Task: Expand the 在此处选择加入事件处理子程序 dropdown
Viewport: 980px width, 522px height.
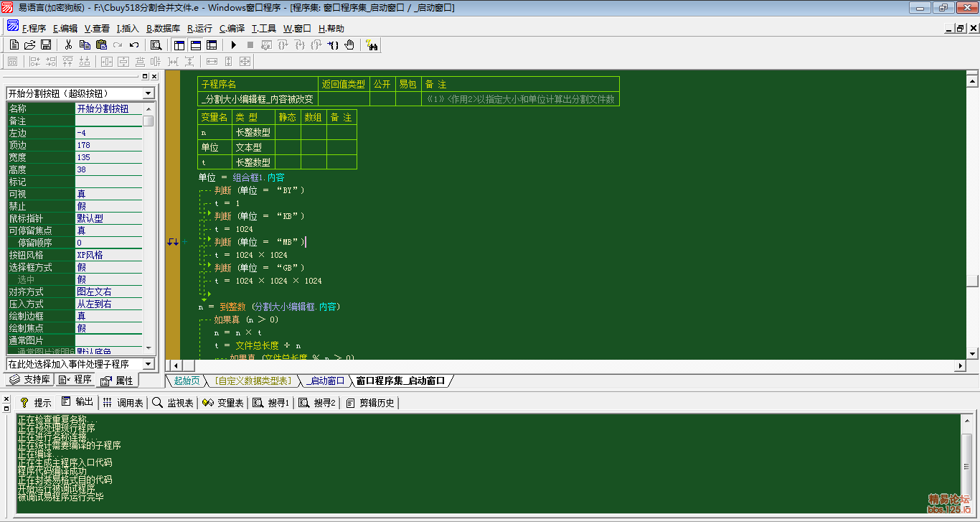Action: pos(148,364)
